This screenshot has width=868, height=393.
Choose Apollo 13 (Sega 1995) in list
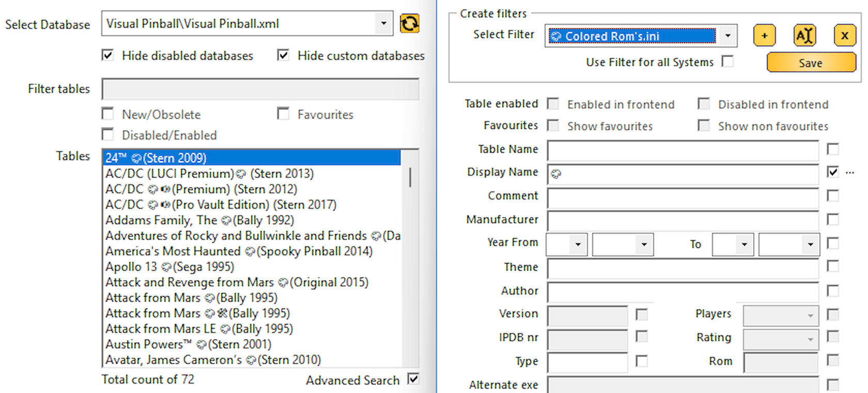(x=169, y=267)
